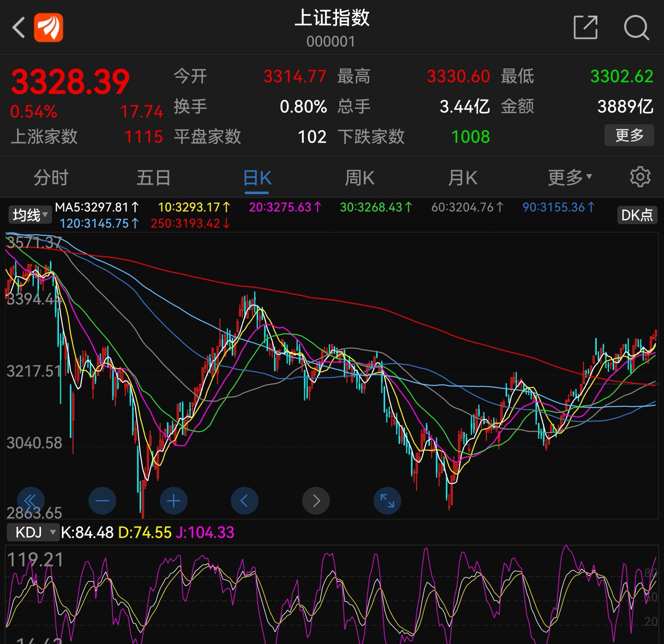Zoom out chart with minus button
This screenshot has width=664, height=644.
pyautogui.click(x=102, y=501)
